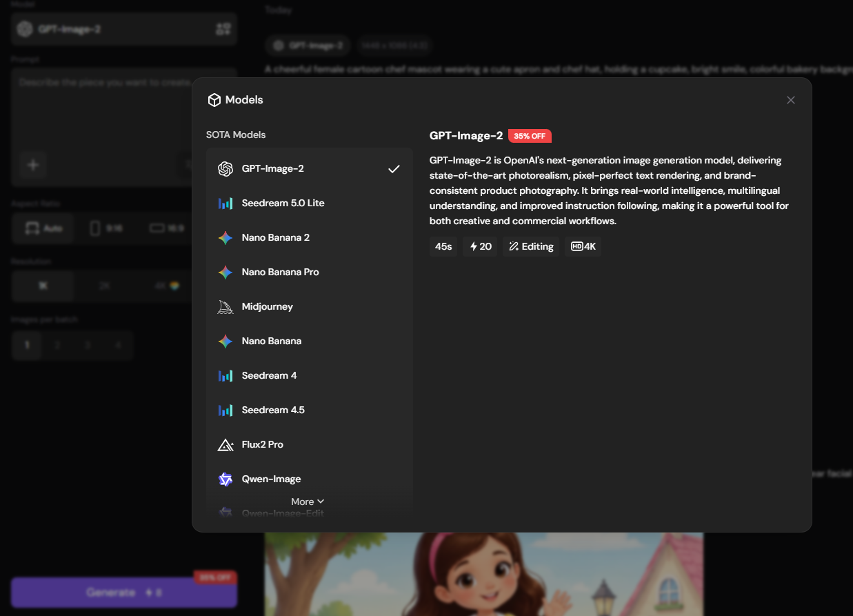Click the lightning 20 credits tag
The image size is (853, 616).
tap(481, 246)
